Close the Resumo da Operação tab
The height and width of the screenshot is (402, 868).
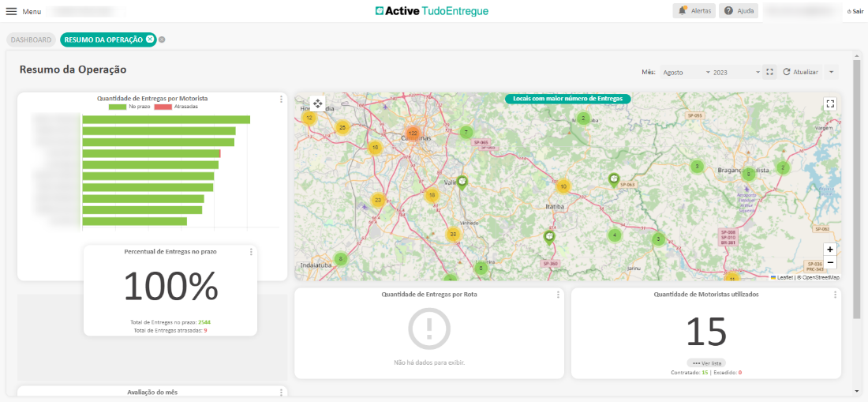coord(150,39)
